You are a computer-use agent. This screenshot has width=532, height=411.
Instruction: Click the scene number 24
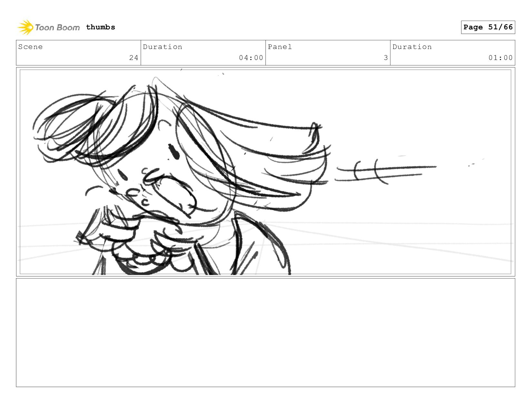[x=134, y=58]
